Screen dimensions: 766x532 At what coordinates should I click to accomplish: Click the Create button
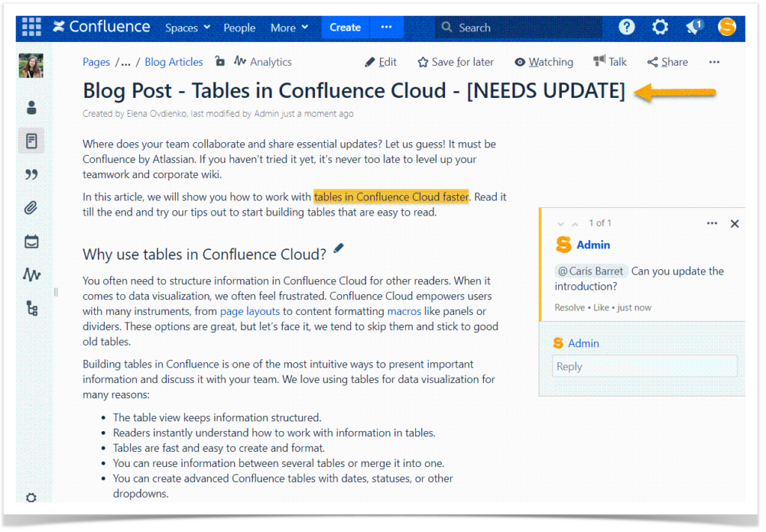[x=345, y=27]
